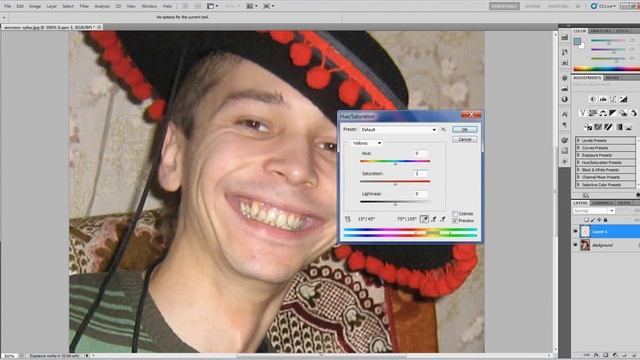
Task: Click the Lightness value input field
Action: pyautogui.click(x=420, y=194)
